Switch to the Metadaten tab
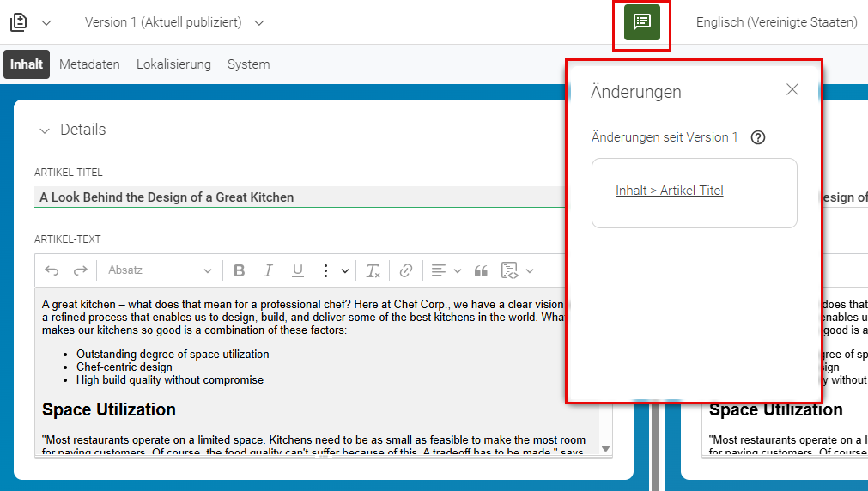Viewport: 868px width, 491px height. [89, 64]
